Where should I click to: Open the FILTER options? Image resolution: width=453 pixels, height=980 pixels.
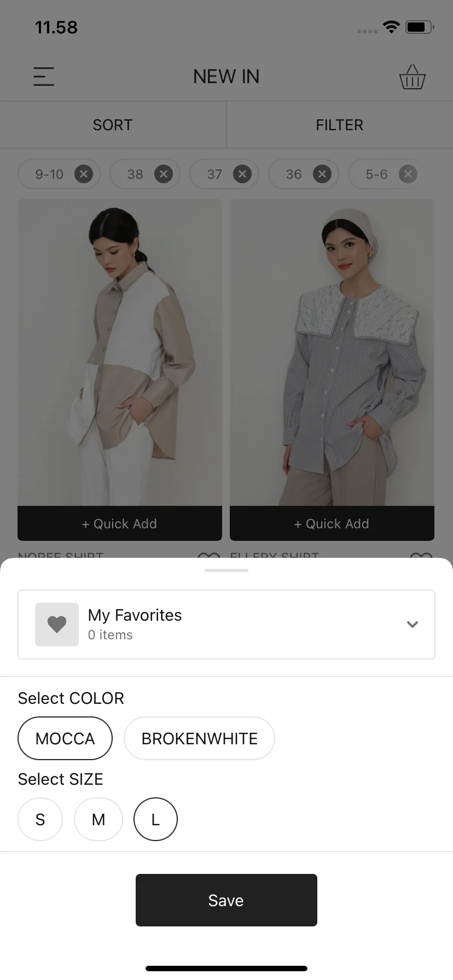tap(340, 125)
